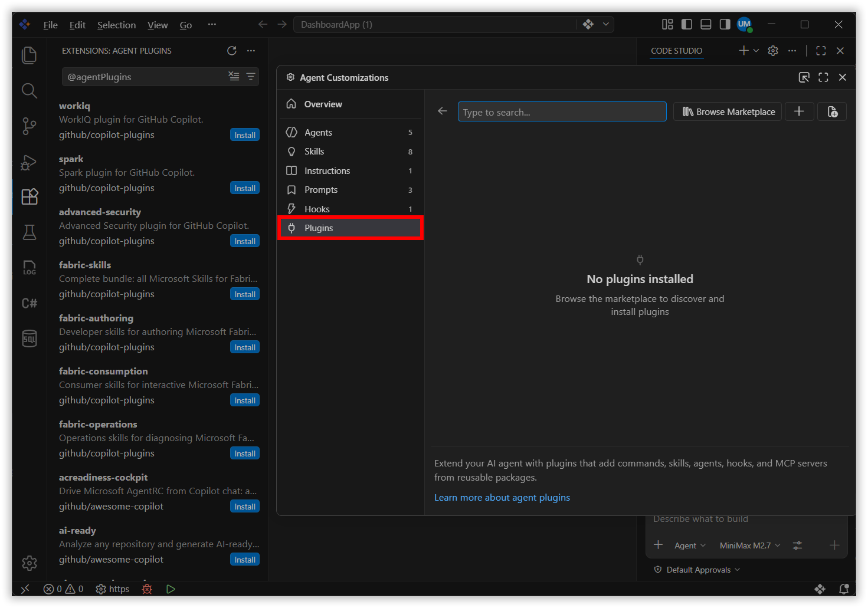
Task: Install the workiq plugin
Action: [245, 135]
